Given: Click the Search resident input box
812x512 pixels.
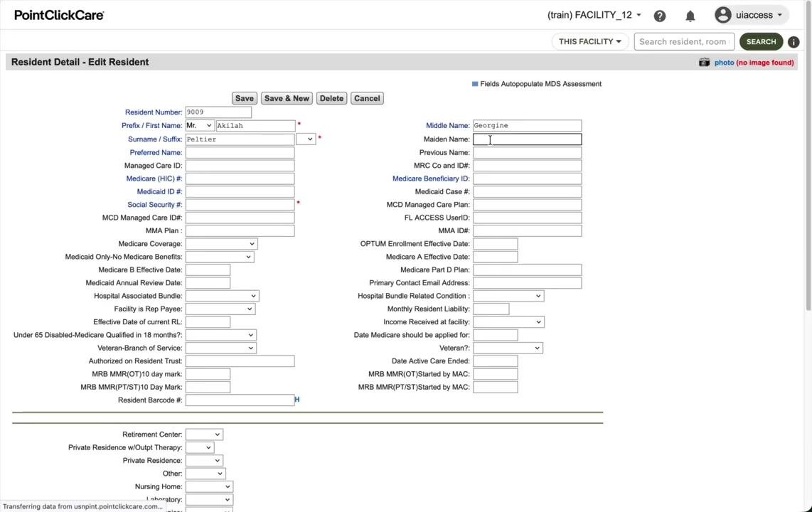Looking at the screenshot, I should pyautogui.click(x=684, y=41).
